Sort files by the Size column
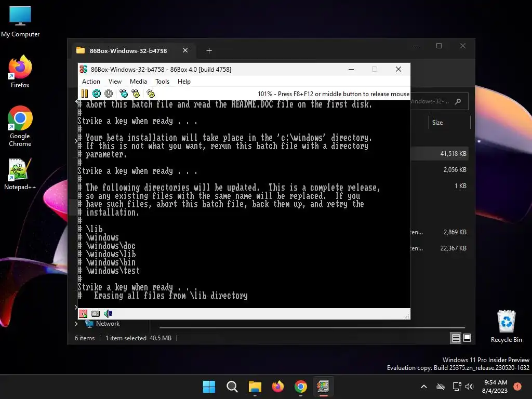This screenshot has height=399, width=532. (x=437, y=123)
